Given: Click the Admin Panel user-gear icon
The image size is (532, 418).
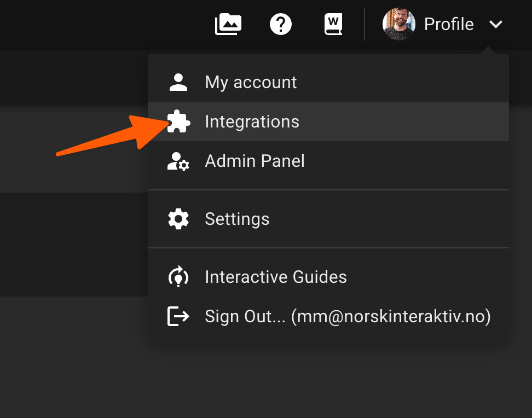Looking at the screenshot, I should tap(178, 161).
